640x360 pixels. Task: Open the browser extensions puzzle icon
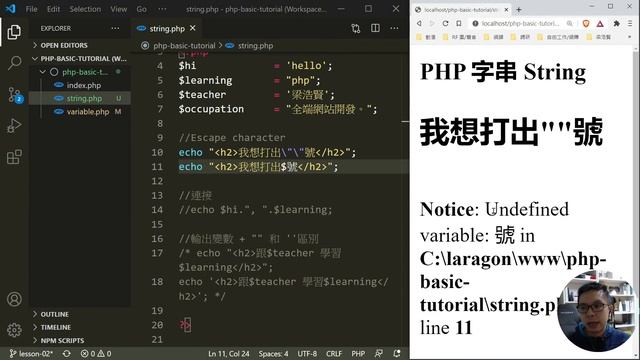point(616,24)
